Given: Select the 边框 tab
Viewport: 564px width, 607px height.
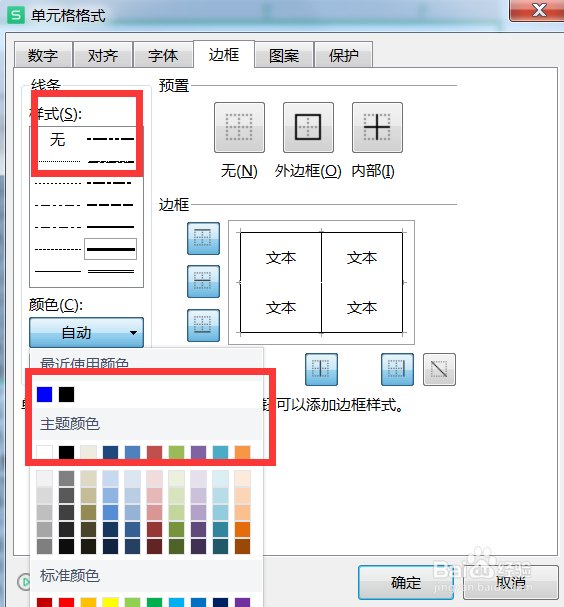Looking at the screenshot, I should (224, 55).
